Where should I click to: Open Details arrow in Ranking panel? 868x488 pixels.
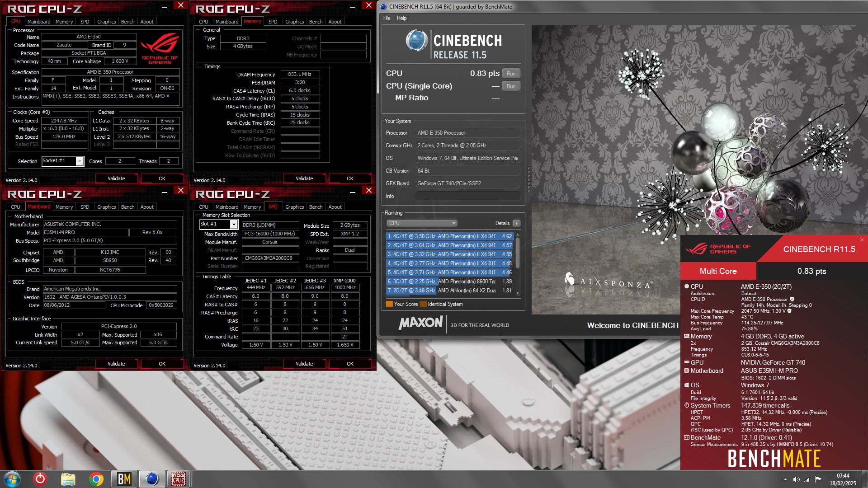pyautogui.click(x=516, y=223)
